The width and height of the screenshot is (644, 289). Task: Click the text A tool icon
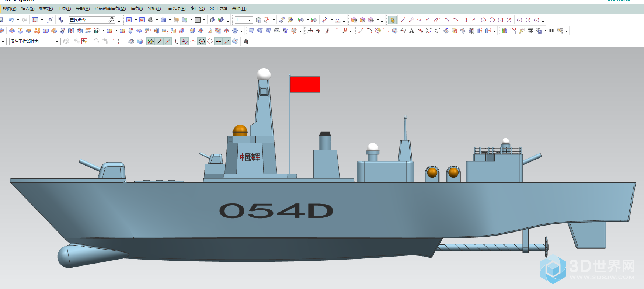[412, 31]
